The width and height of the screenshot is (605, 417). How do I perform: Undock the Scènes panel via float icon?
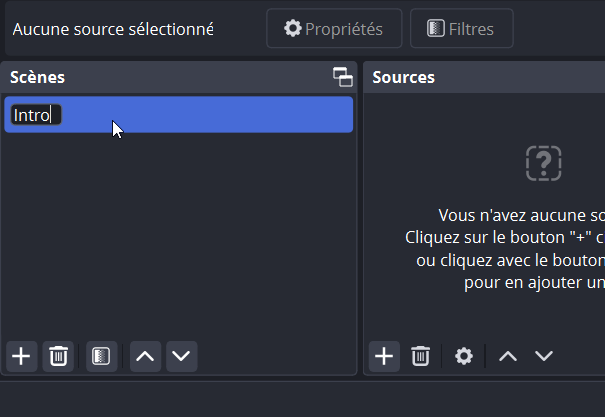click(343, 78)
